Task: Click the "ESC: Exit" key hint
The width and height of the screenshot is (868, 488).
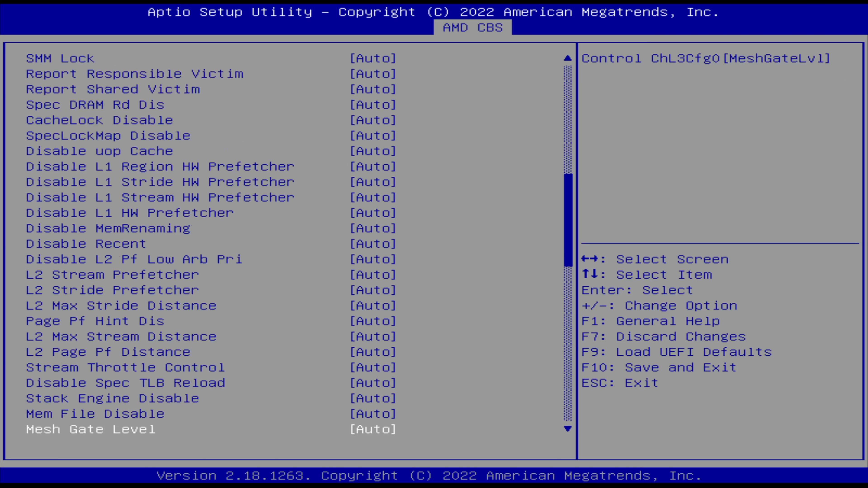Action: pyautogui.click(x=620, y=383)
